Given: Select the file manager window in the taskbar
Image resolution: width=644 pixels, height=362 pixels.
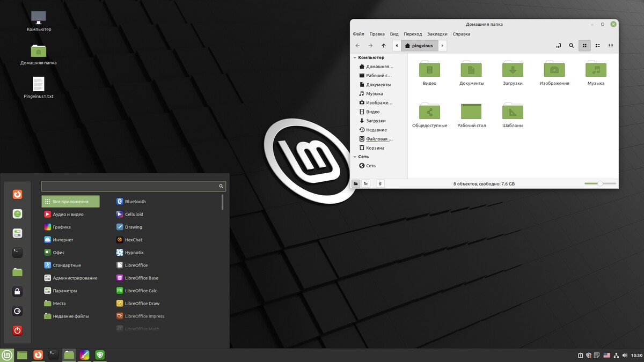Looking at the screenshot, I should tap(69, 355).
